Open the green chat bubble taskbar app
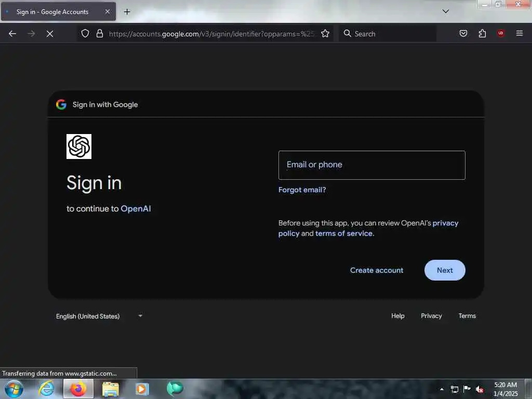This screenshot has height=399, width=532. [175, 389]
